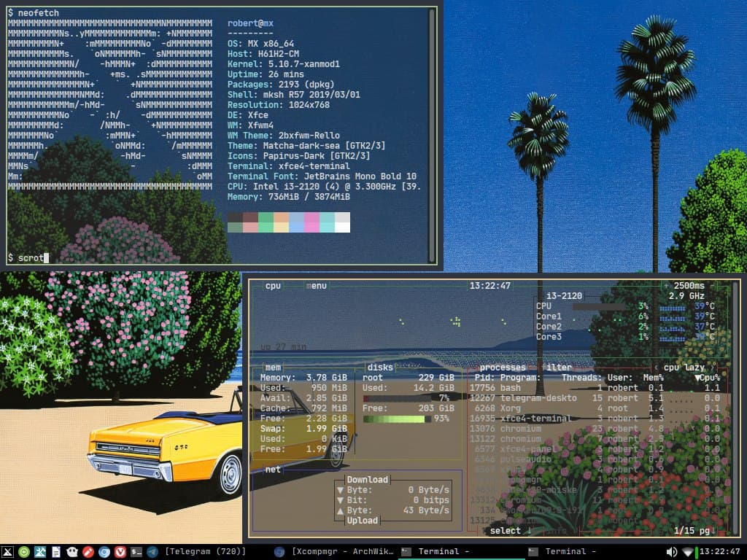Toggle the processes filter option
The height and width of the screenshot is (560, 747).
coord(558,367)
